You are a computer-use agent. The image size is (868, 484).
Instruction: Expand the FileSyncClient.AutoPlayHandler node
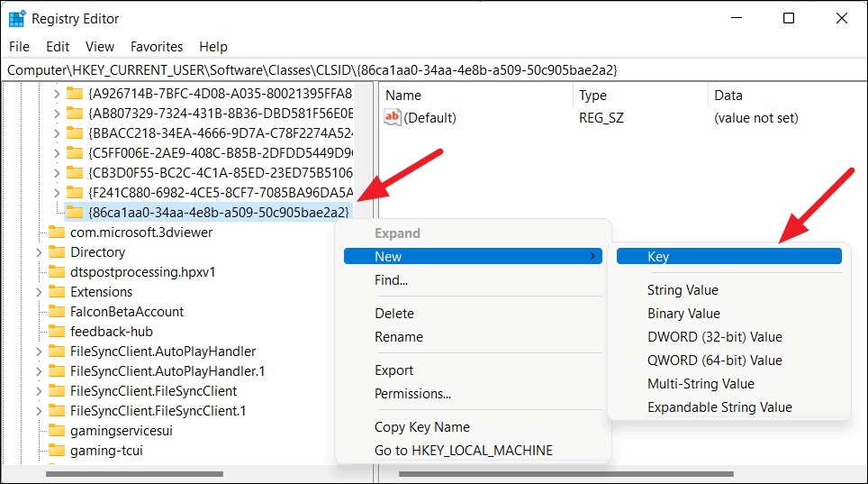point(39,352)
